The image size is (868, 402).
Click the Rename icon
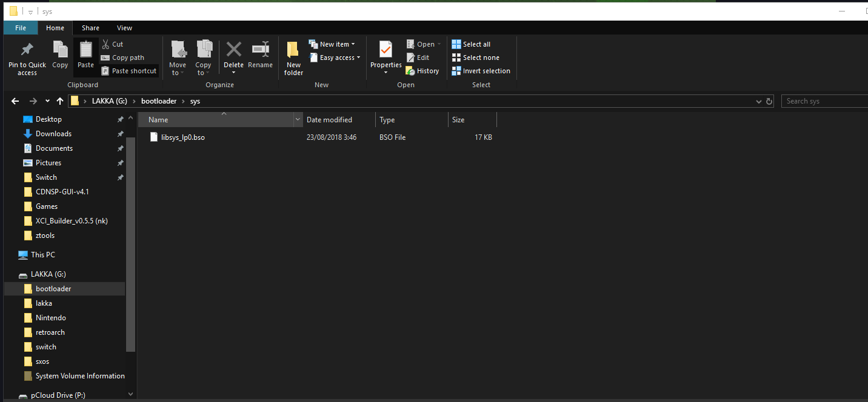(261, 50)
